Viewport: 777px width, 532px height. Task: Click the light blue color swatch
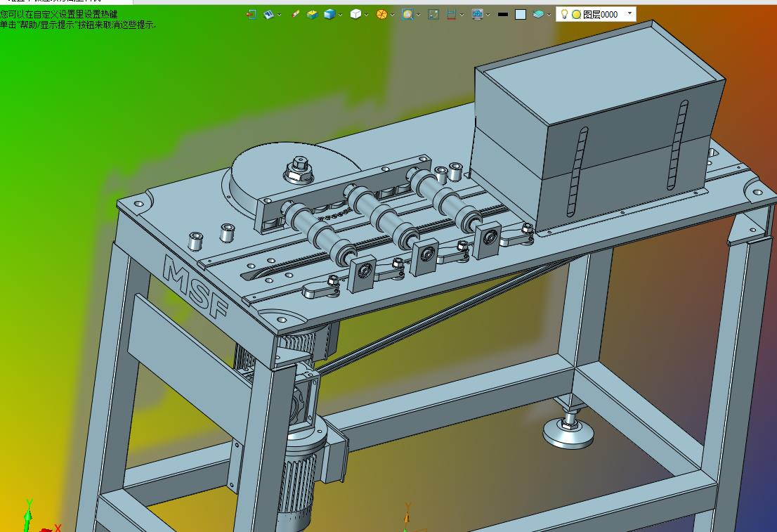click(521, 14)
